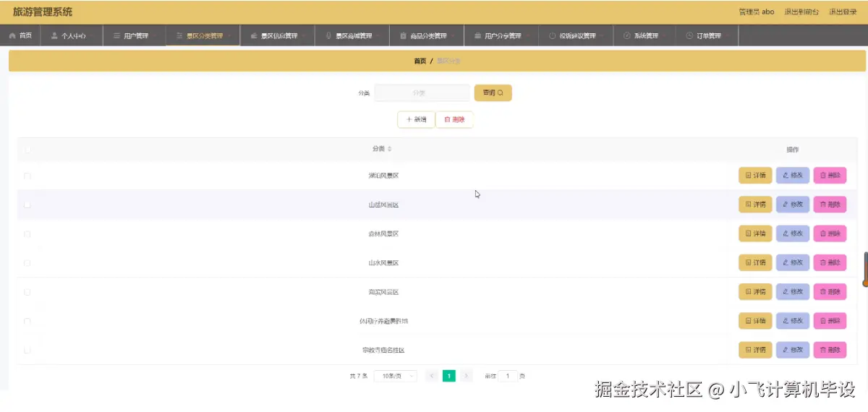Click 修改 for the 山岳风景区 row

[x=793, y=205]
